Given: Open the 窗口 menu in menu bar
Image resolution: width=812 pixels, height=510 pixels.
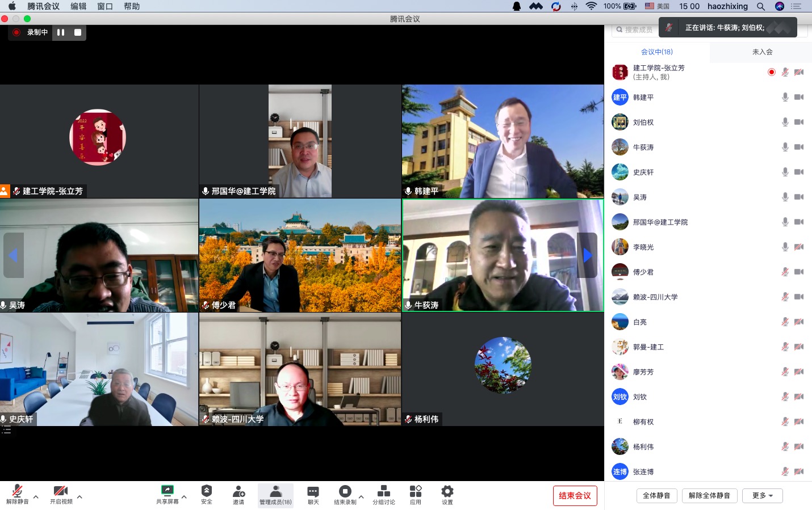Looking at the screenshot, I should pyautogui.click(x=104, y=6).
